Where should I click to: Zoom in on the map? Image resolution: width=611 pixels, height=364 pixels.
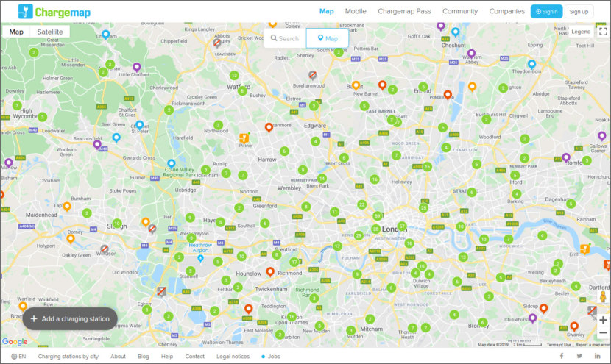pyautogui.click(x=603, y=320)
